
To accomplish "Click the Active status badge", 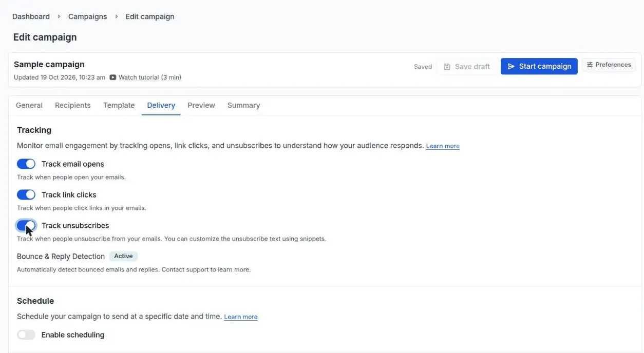I will point(123,256).
